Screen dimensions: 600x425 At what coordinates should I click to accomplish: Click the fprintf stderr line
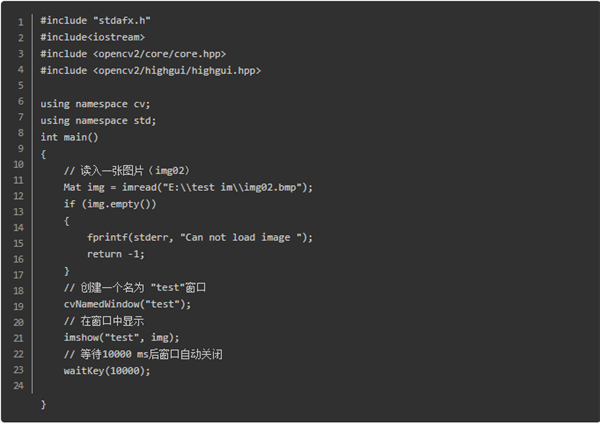tap(200, 237)
